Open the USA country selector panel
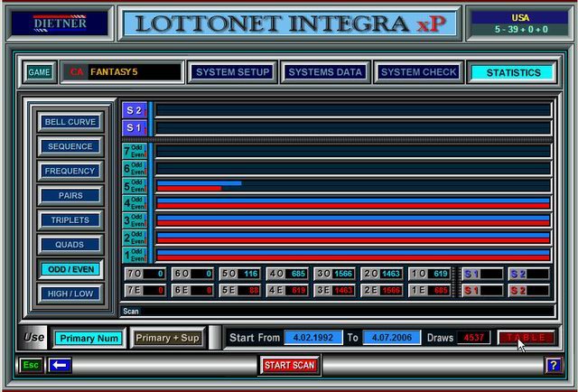The image size is (578, 392). coord(518,23)
